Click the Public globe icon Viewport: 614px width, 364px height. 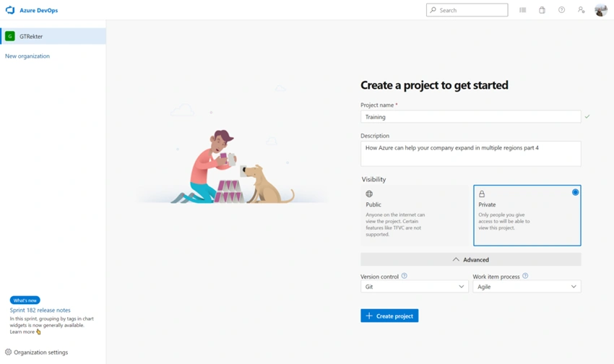coord(369,194)
